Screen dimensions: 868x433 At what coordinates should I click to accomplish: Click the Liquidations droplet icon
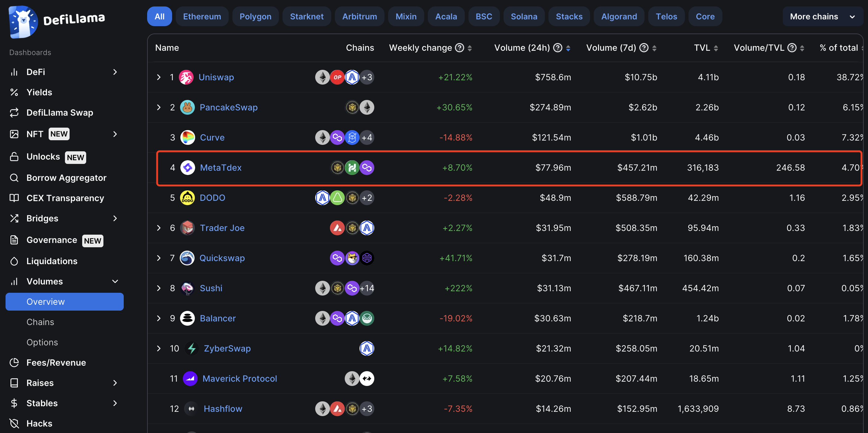pos(14,261)
